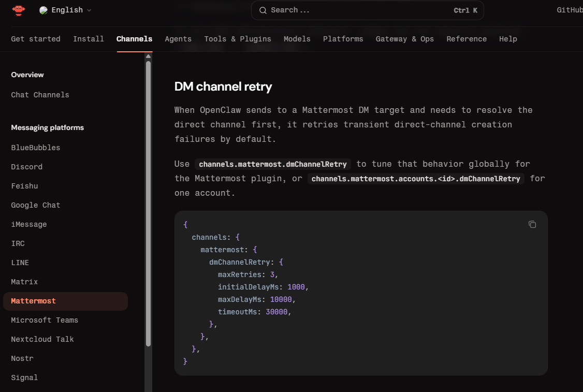This screenshot has height=392, width=583.
Task: Open the Matrix sidebar page
Action: pyautogui.click(x=24, y=282)
